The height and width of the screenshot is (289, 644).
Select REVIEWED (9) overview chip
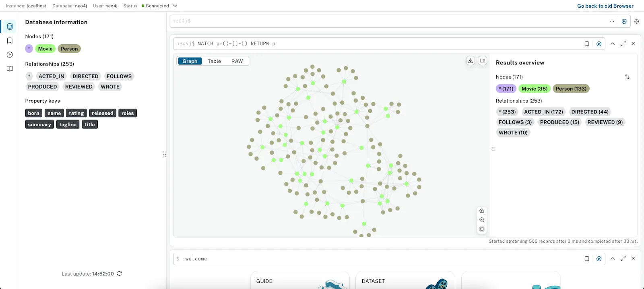(x=605, y=122)
